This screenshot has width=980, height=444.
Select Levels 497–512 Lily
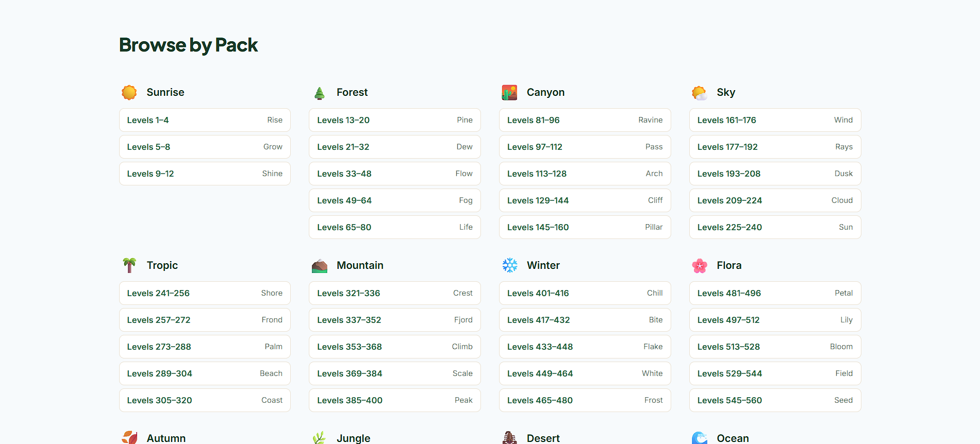pos(775,320)
